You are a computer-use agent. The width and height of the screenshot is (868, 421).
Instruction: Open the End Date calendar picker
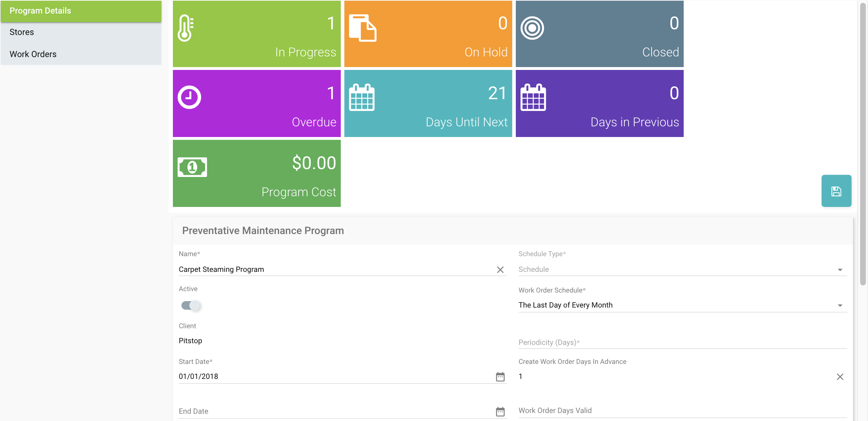point(500,412)
